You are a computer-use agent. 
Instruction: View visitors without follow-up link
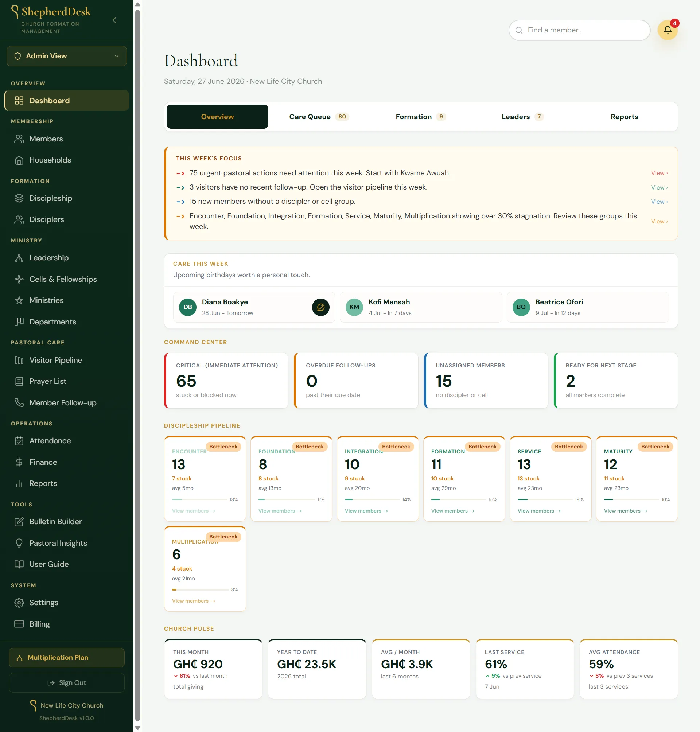click(659, 188)
